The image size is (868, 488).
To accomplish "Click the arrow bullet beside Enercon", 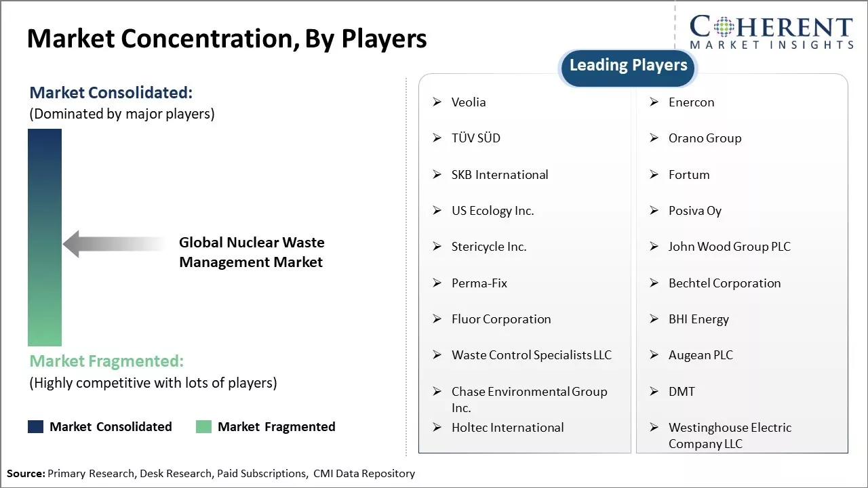I will coord(654,102).
